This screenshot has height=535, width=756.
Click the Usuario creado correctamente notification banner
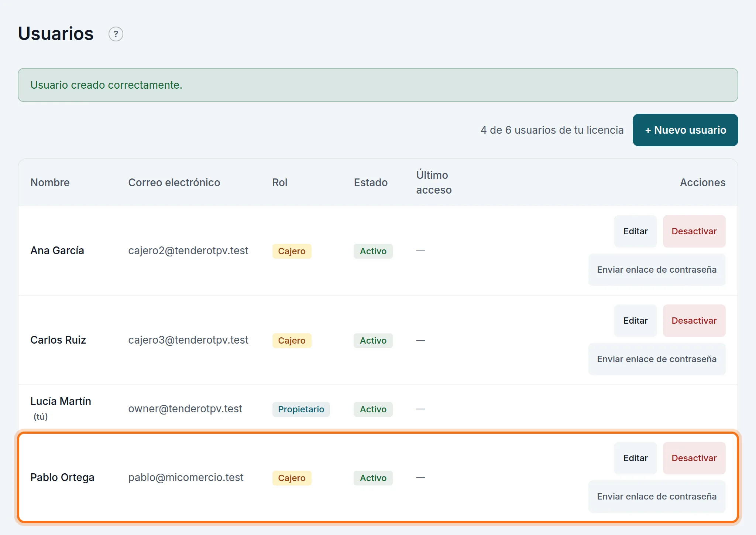point(378,85)
